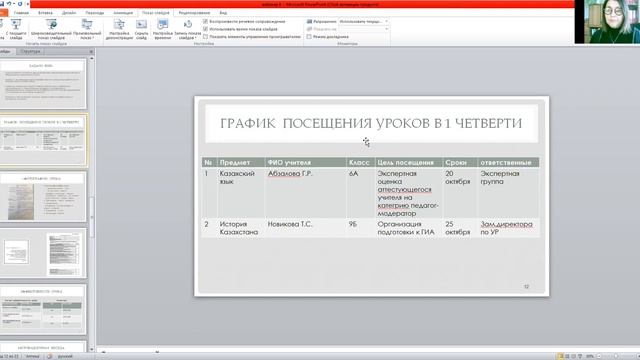This screenshot has width=640, height=360.
Task: Toggle Использовать время показа слайдов checkbox
Action: pos(205,29)
